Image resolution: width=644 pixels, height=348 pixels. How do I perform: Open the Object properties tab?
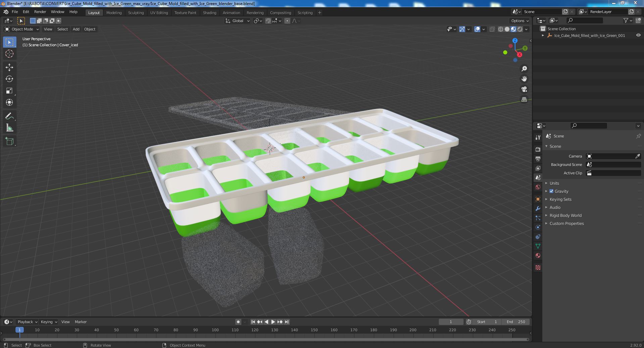(x=538, y=199)
